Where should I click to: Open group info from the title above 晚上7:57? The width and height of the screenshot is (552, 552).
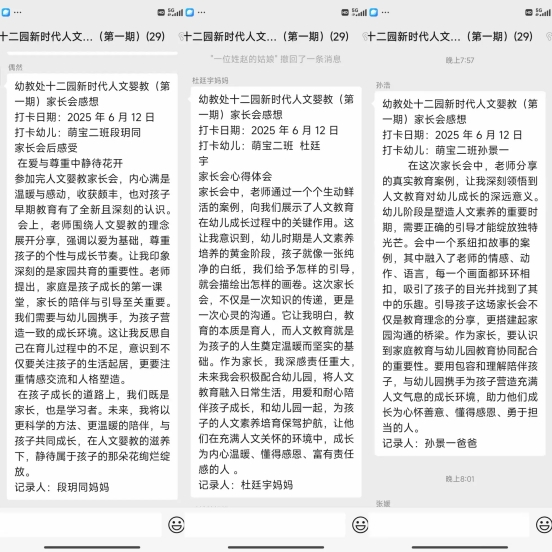tap(450, 36)
